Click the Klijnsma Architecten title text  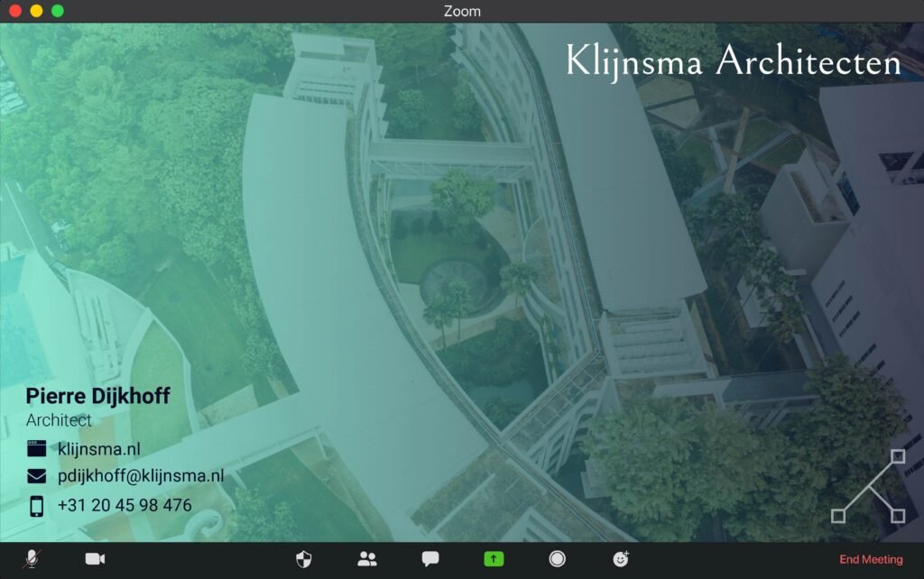(x=733, y=61)
